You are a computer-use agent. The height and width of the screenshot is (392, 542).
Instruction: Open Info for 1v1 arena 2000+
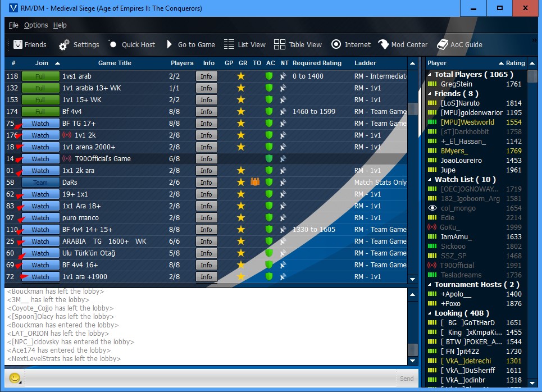coord(206,147)
